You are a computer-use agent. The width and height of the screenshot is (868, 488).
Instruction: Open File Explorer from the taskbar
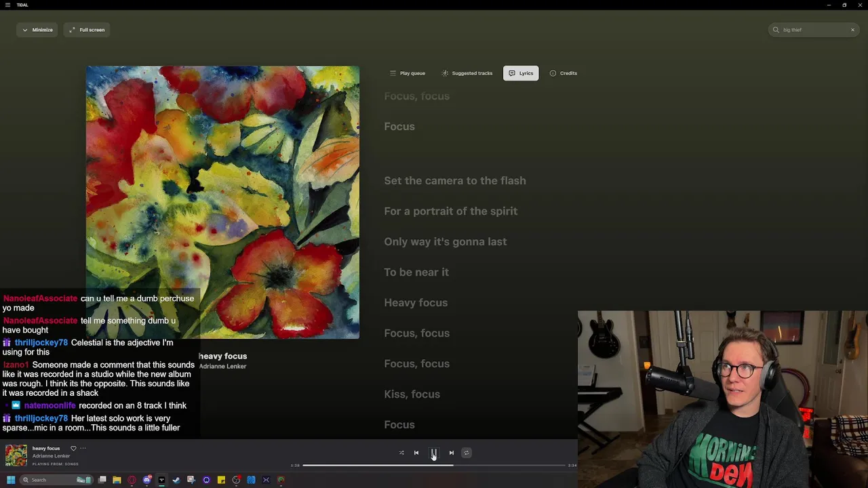[117, 480]
